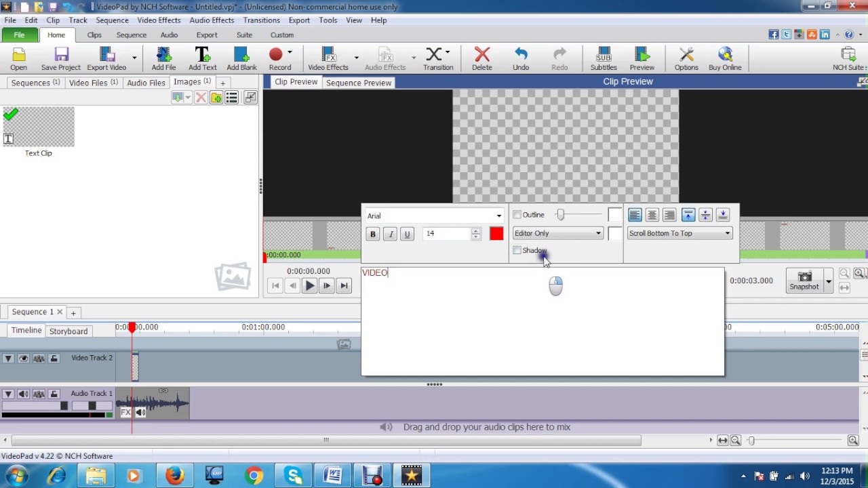Open a project with the Open icon

click(x=18, y=58)
